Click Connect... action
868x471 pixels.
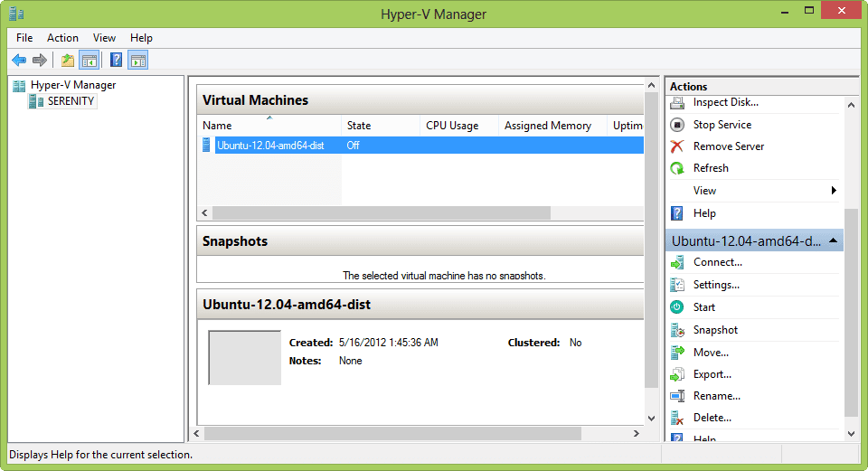[x=717, y=262]
